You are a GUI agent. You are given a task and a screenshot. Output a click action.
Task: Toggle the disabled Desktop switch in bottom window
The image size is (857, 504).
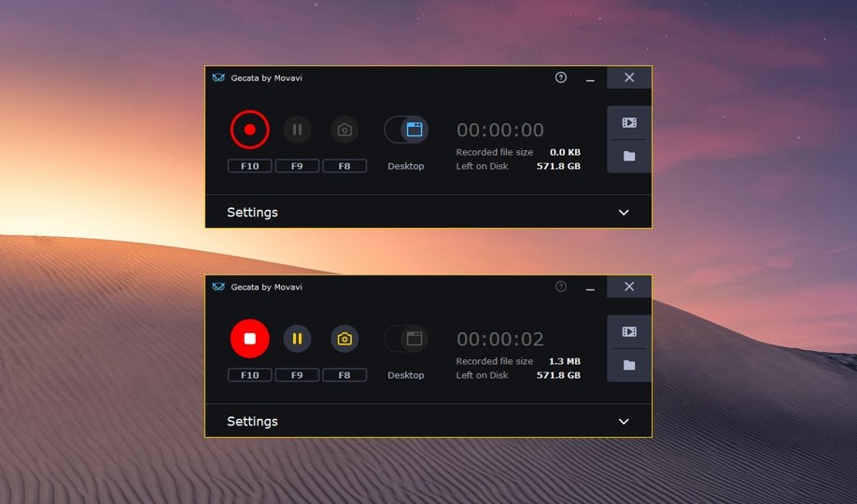coord(406,339)
